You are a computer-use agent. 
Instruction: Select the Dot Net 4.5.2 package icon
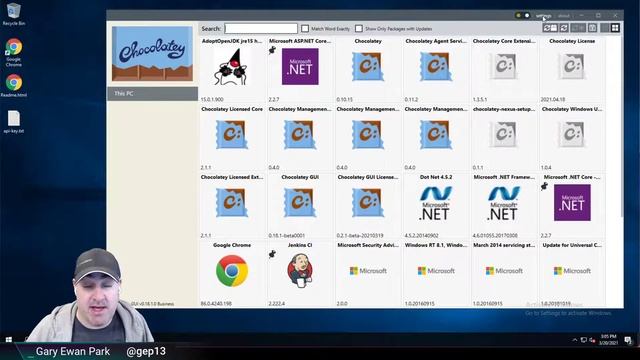click(436, 203)
